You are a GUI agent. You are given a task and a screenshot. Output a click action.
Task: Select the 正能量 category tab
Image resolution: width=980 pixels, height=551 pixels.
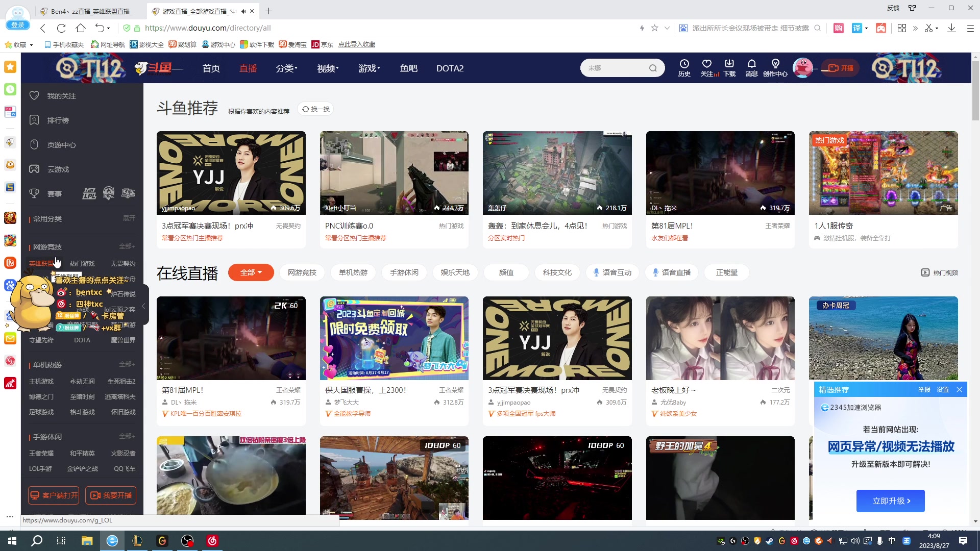tap(727, 272)
